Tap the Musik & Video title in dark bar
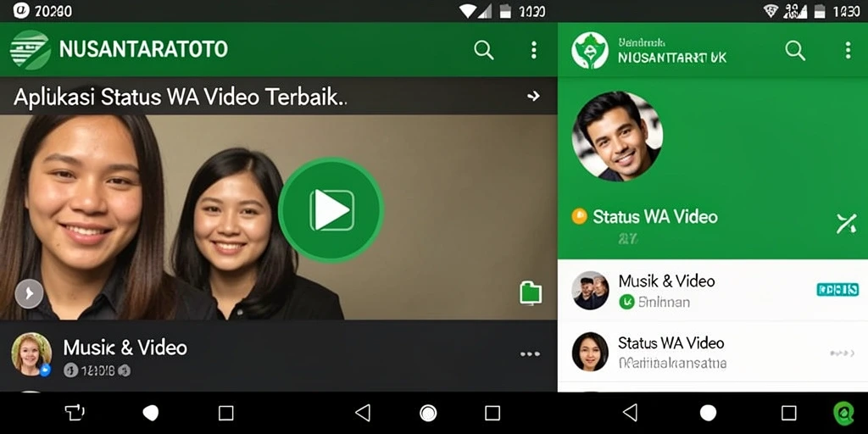This screenshot has width=868, height=434. pyautogui.click(x=125, y=348)
